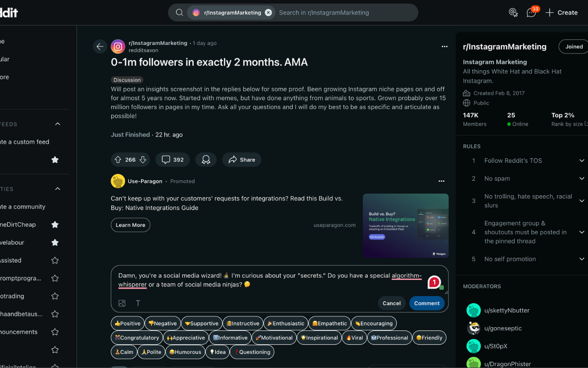
Task: Open the Use-Paragon ad thumbnail
Action: pyautogui.click(x=406, y=225)
